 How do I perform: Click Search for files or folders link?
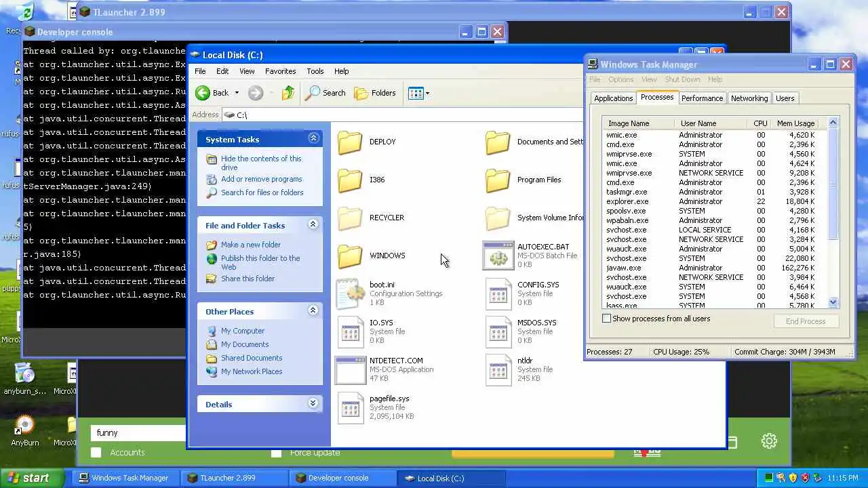click(262, 192)
